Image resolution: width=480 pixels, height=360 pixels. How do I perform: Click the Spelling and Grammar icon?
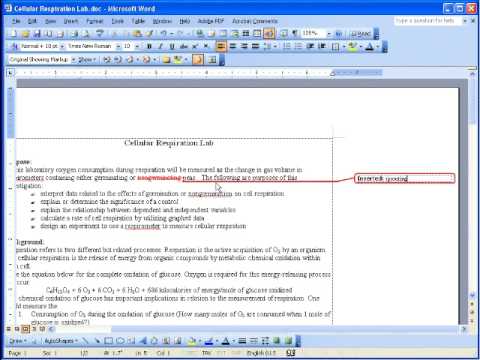pyautogui.click(x=100, y=33)
